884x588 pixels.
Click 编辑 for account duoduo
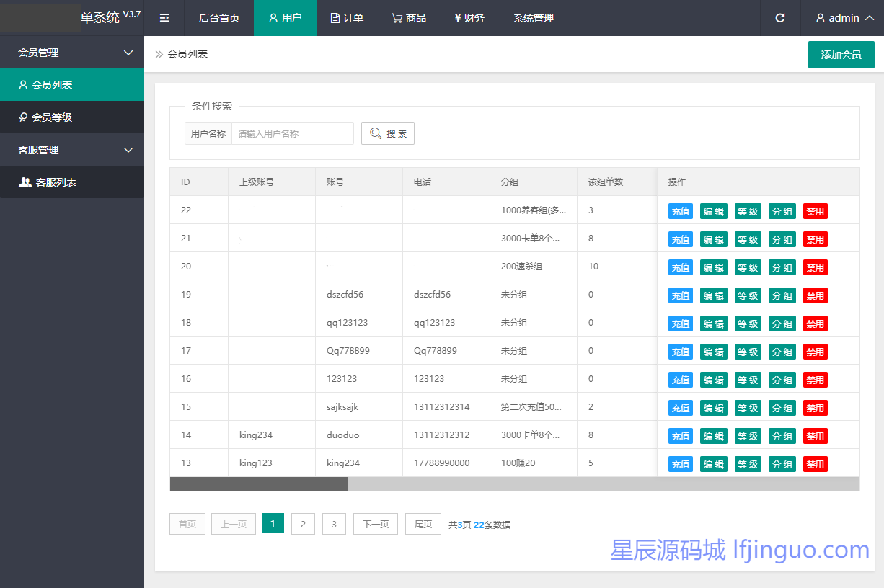[x=713, y=436]
